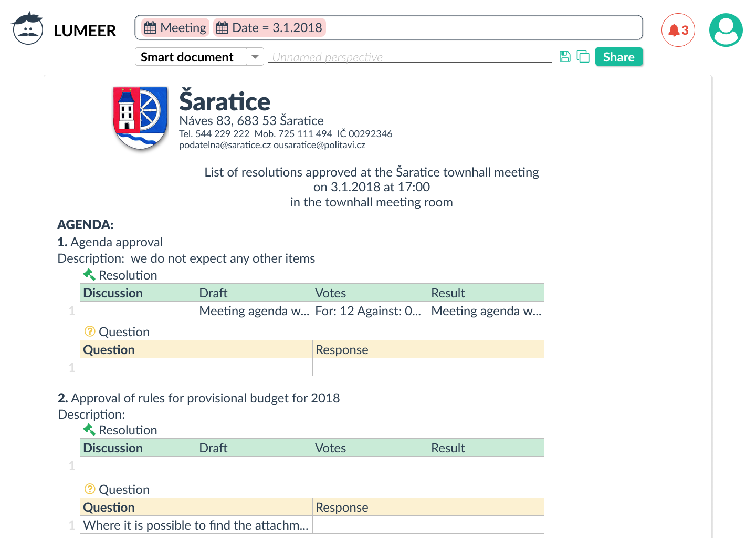This screenshot has height=538, width=756.
Task: Click the Lumeer mustache logo icon
Action: [x=27, y=28]
